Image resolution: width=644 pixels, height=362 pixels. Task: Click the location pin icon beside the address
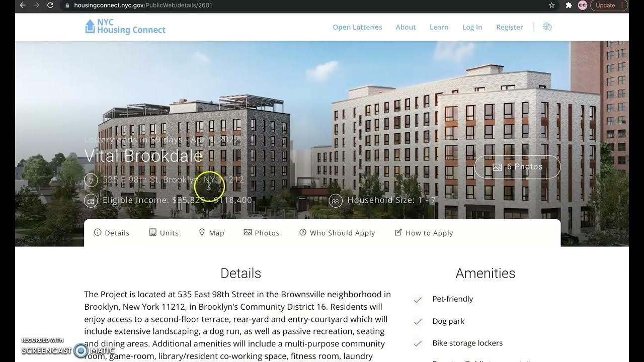click(x=91, y=179)
